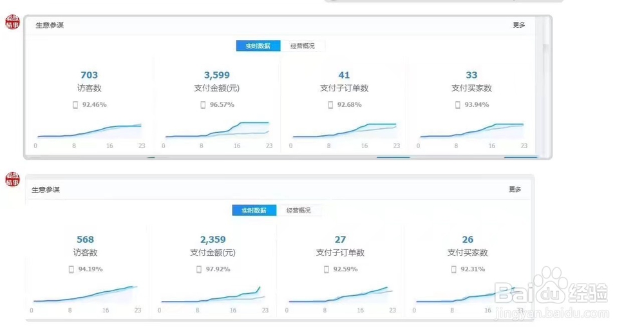Click mobile icon beside 92.31%
The width and height of the screenshot is (644, 335).
(x=453, y=269)
